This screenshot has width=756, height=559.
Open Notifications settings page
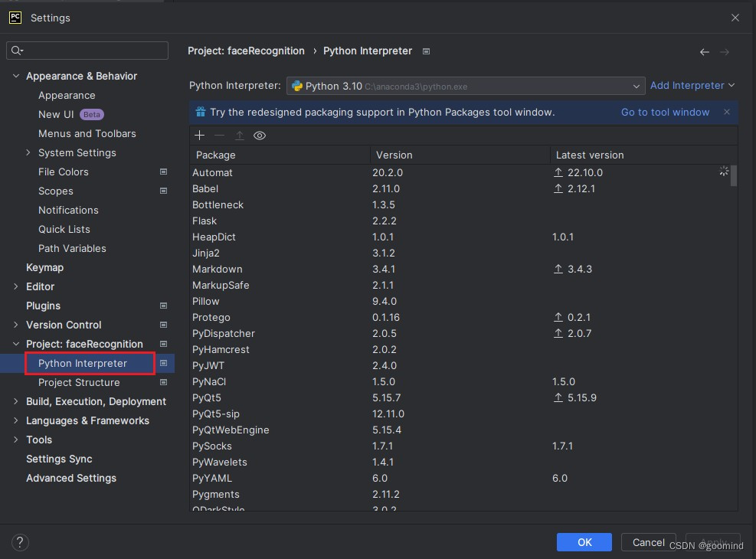coord(68,210)
